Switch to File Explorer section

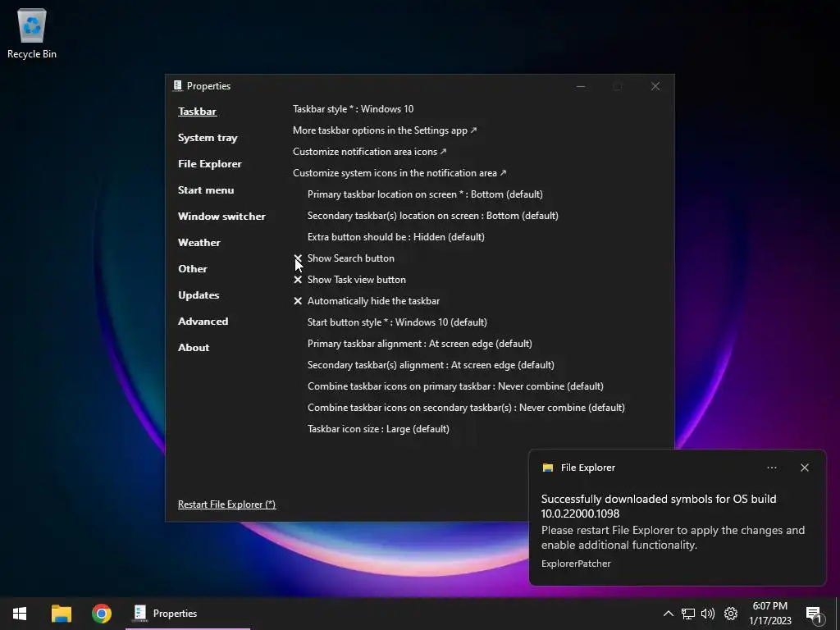pyautogui.click(x=209, y=164)
